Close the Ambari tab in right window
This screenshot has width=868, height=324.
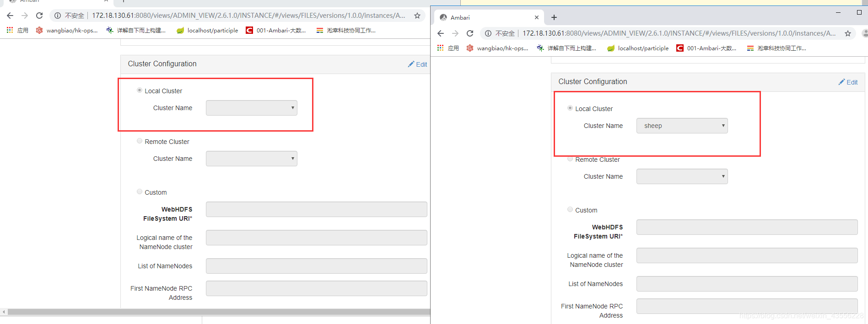click(x=537, y=17)
